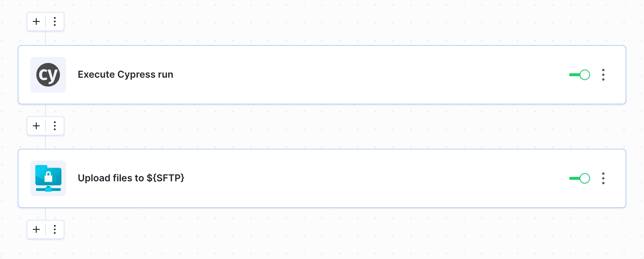The height and width of the screenshot is (259, 644).
Task: Open the three-dot menu on Execute Cypress run
Action: point(603,75)
